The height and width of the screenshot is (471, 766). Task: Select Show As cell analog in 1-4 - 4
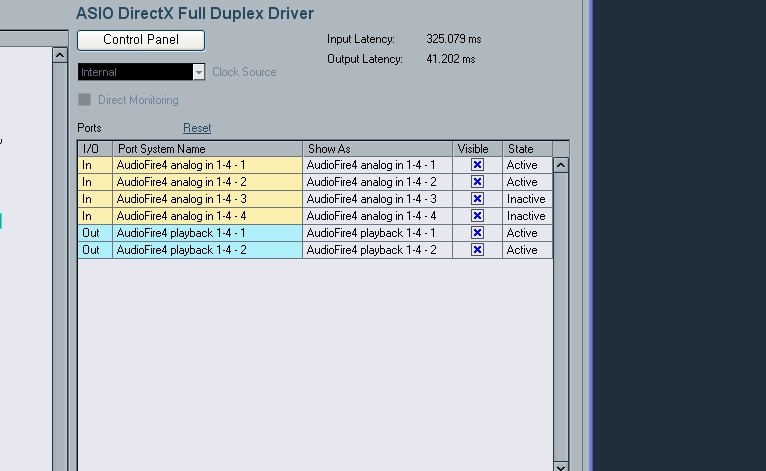coord(378,216)
